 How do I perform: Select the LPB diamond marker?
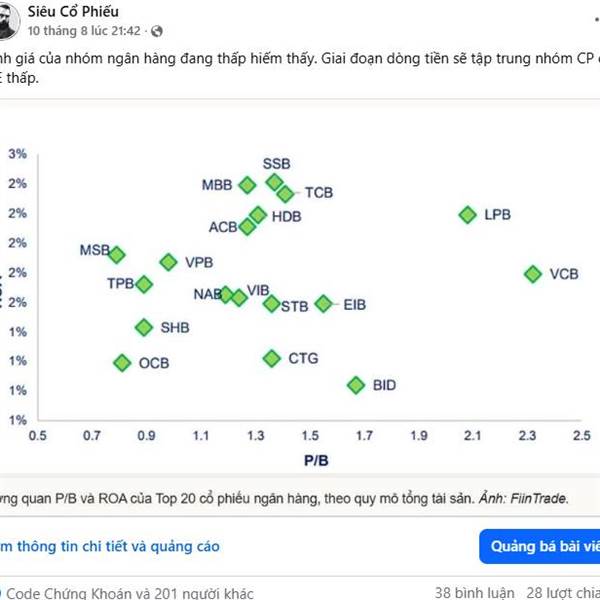click(468, 215)
